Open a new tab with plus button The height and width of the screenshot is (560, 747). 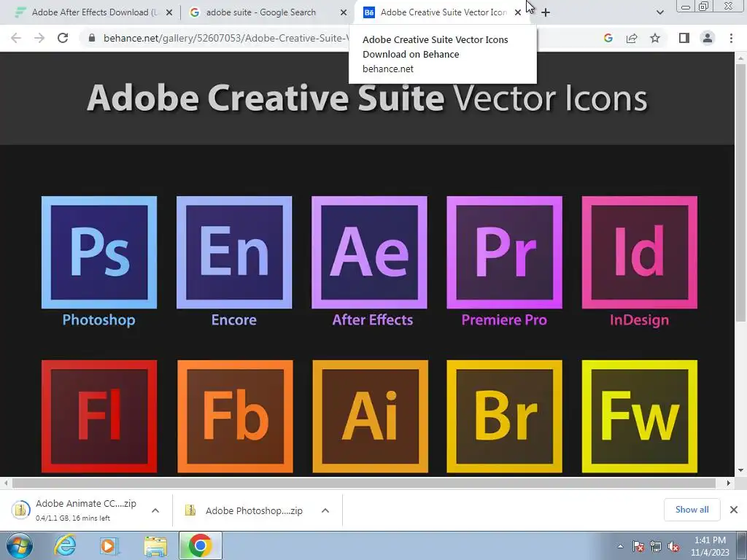[546, 13]
